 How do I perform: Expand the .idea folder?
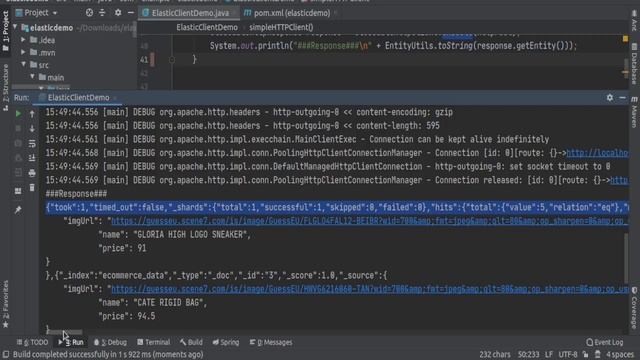click(23, 40)
